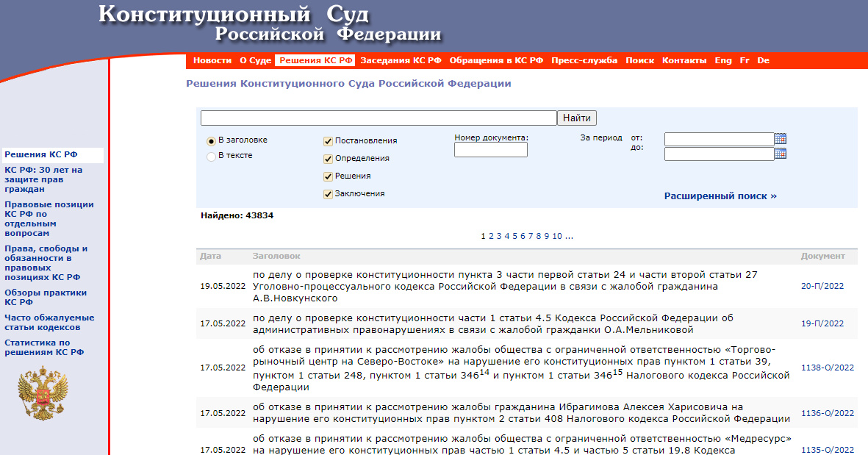Go to results page 9
Viewport: 868px width, 455px height.
pyautogui.click(x=546, y=237)
